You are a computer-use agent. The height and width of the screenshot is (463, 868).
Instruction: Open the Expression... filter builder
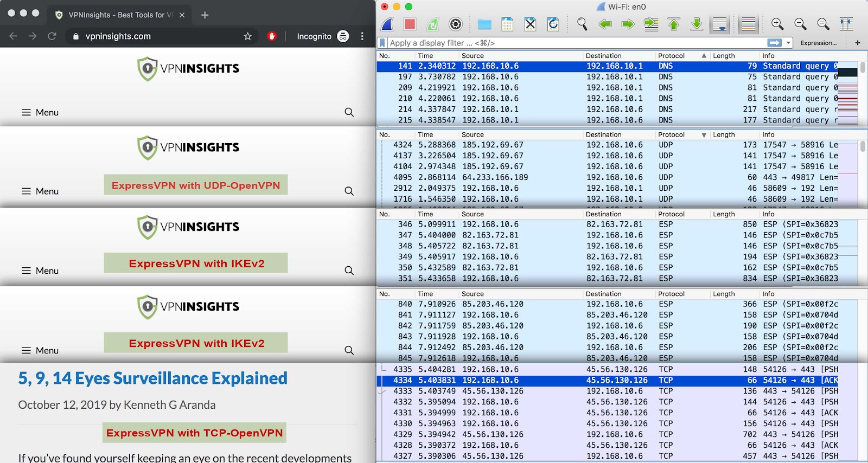(818, 43)
